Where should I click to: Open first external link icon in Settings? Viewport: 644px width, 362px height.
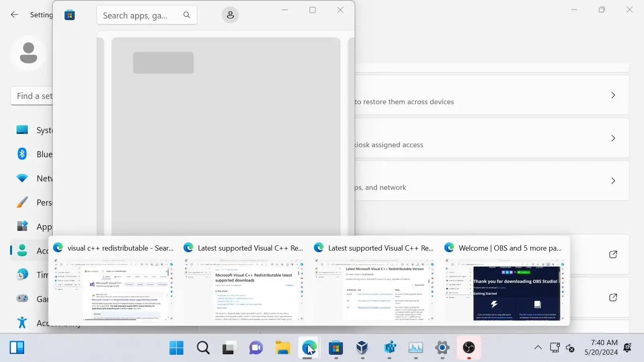613,255
